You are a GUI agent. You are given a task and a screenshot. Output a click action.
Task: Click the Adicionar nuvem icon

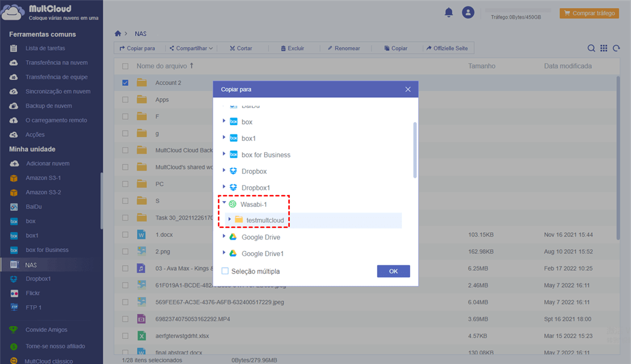point(14,163)
